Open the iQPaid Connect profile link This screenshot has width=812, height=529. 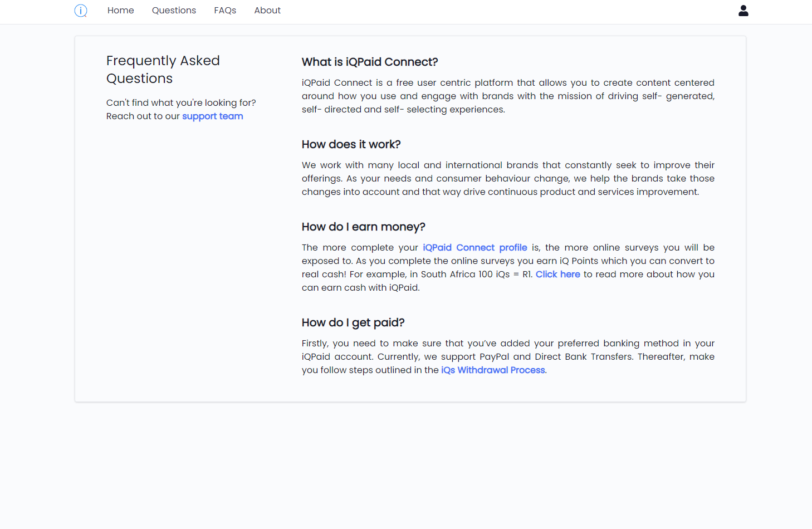(x=475, y=248)
